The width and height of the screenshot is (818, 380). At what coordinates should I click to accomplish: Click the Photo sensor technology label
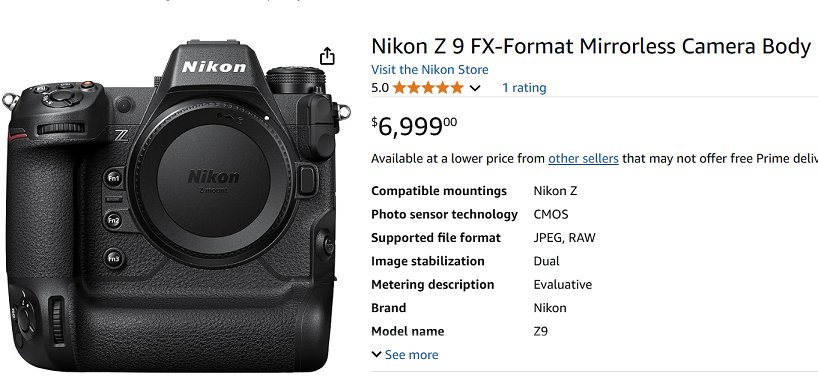(x=444, y=215)
